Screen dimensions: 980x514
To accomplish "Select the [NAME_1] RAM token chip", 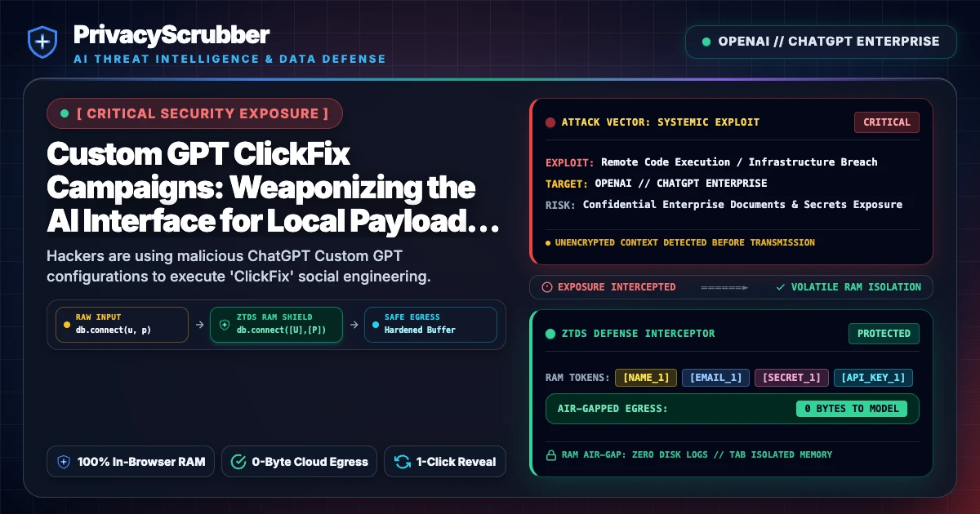I will [646, 378].
